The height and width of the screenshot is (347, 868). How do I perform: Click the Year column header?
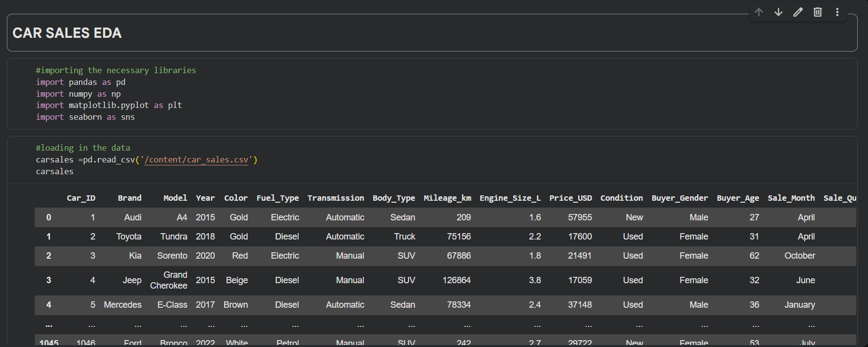(205, 198)
